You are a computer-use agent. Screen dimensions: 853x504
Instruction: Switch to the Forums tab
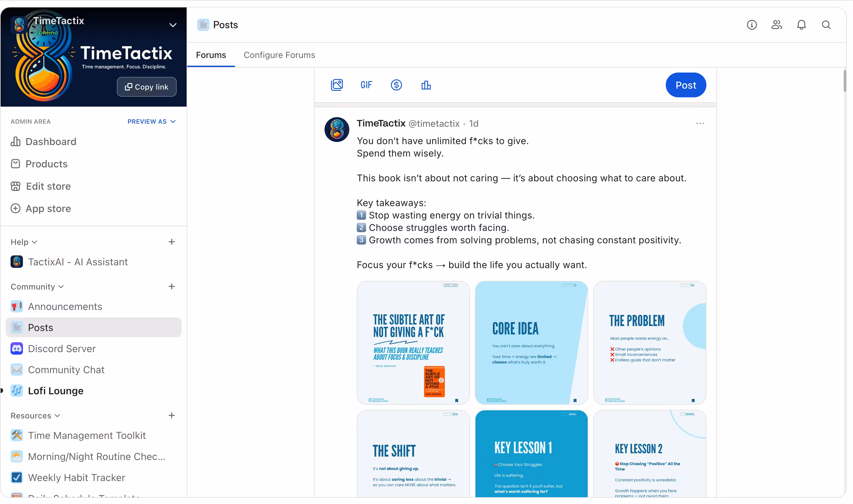click(x=211, y=55)
